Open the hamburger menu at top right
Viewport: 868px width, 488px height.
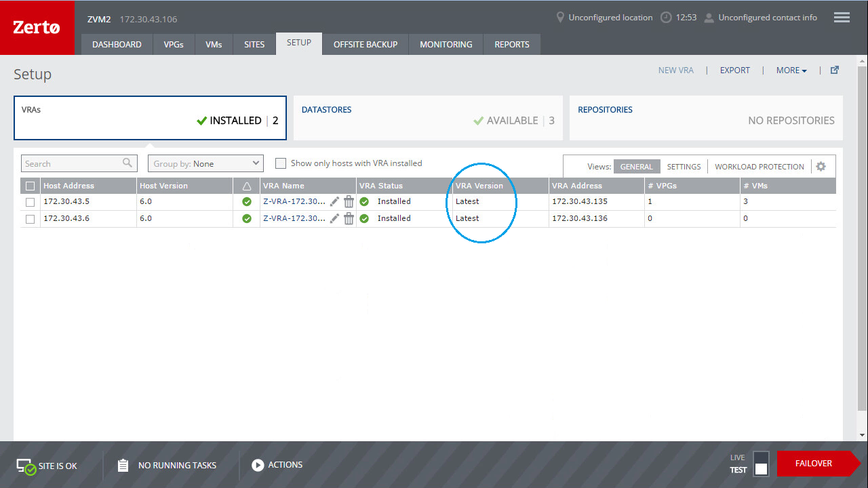(842, 18)
